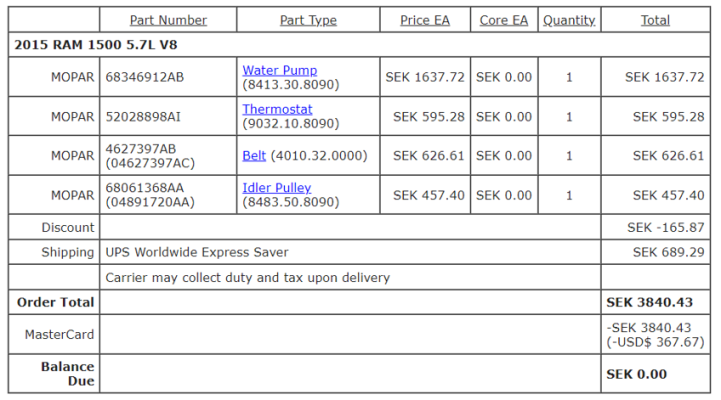Open the Belt part link
Image resolution: width=721 pixels, height=400 pixels.
(254, 156)
